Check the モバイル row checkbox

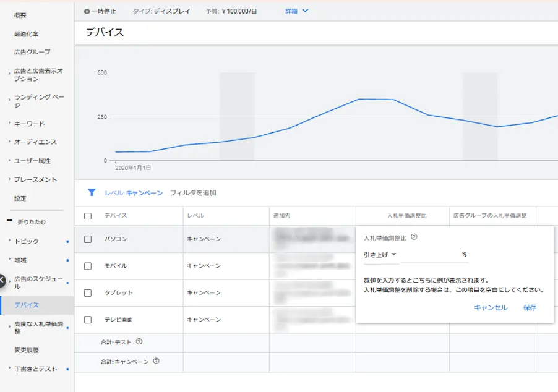pyautogui.click(x=88, y=266)
